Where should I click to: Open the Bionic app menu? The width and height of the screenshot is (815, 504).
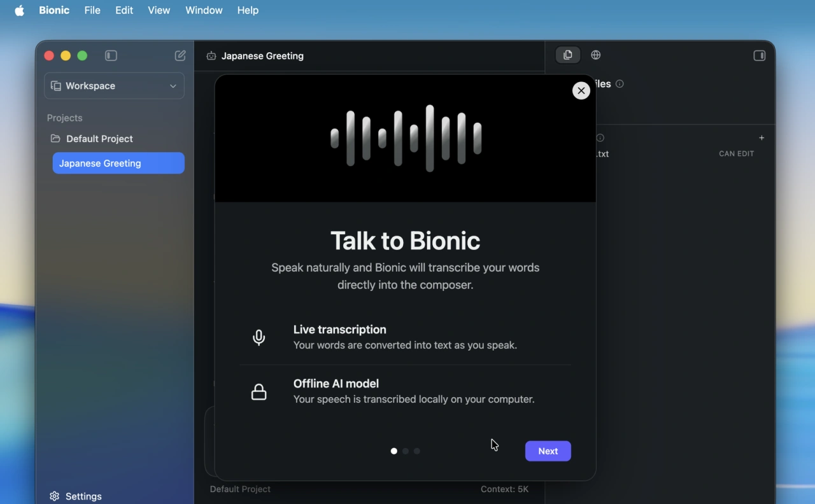click(x=54, y=10)
